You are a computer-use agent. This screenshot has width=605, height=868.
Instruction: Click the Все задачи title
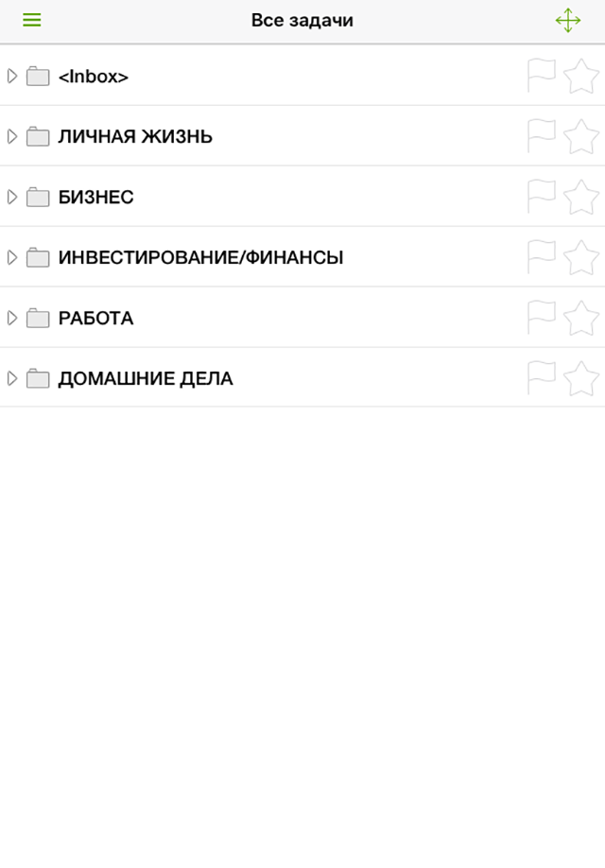302,21
